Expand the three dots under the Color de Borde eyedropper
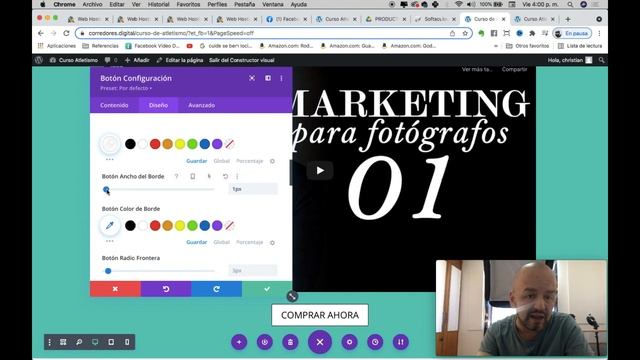Image resolution: width=640 pixels, height=360 pixels. pyautogui.click(x=110, y=241)
